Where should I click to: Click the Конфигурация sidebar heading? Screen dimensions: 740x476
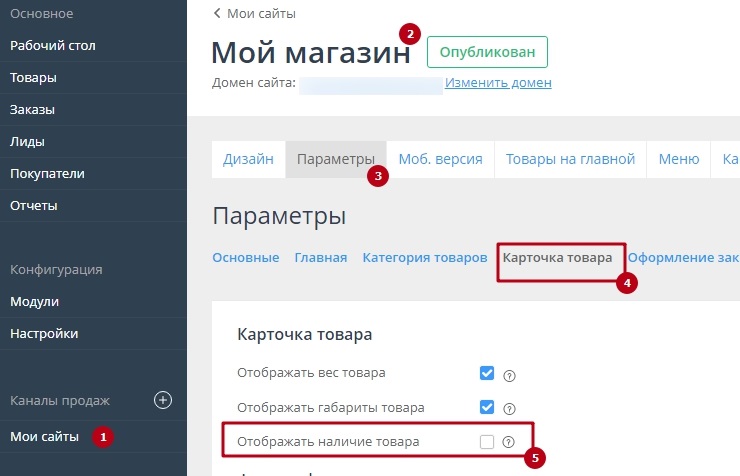[x=56, y=270]
